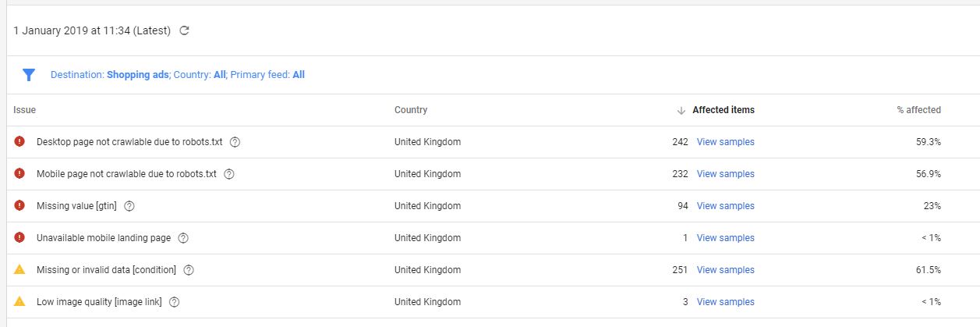Click help icon for Desktop page not crawlable
Viewport: 980px width, 327px height.
click(x=235, y=142)
